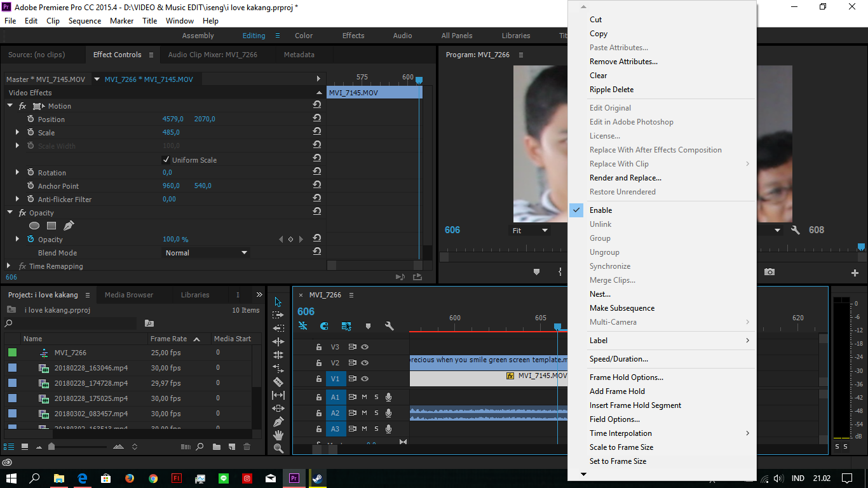The height and width of the screenshot is (488, 868).
Task: Open timeline display settings wrench
Action: [390, 326]
